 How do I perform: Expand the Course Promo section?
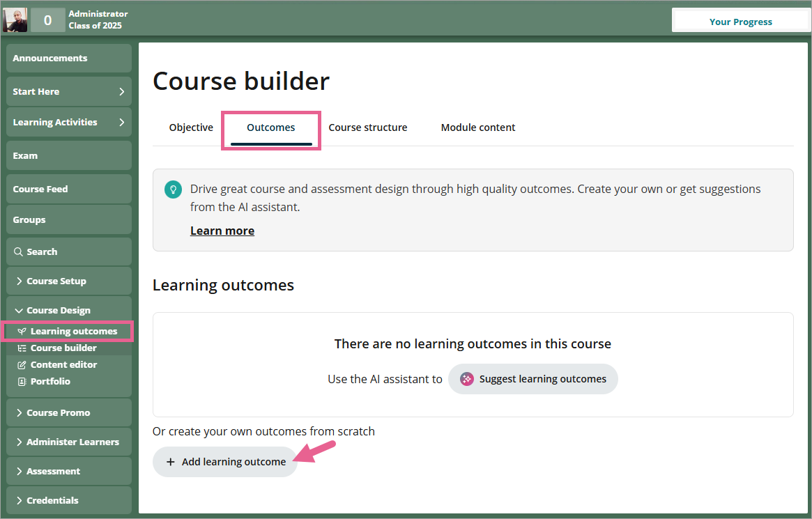pyautogui.click(x=69, y=412)
